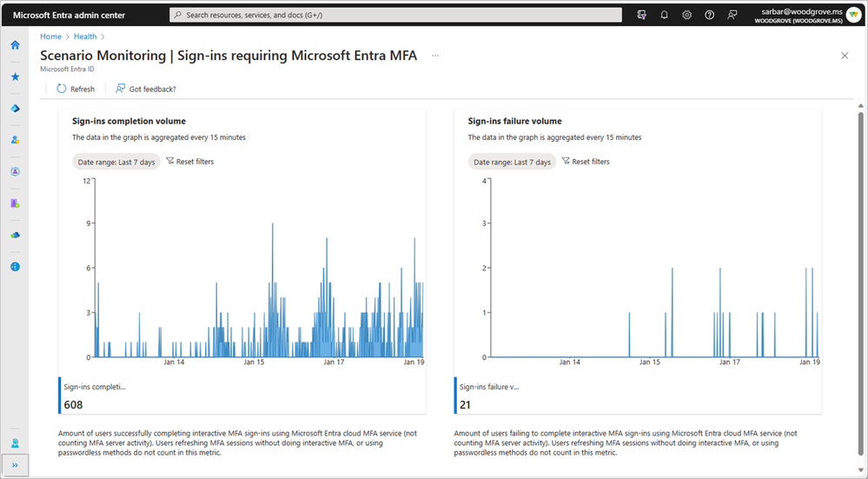
Task: Click the Refresh toolbar button
Action: coord(76,89)
